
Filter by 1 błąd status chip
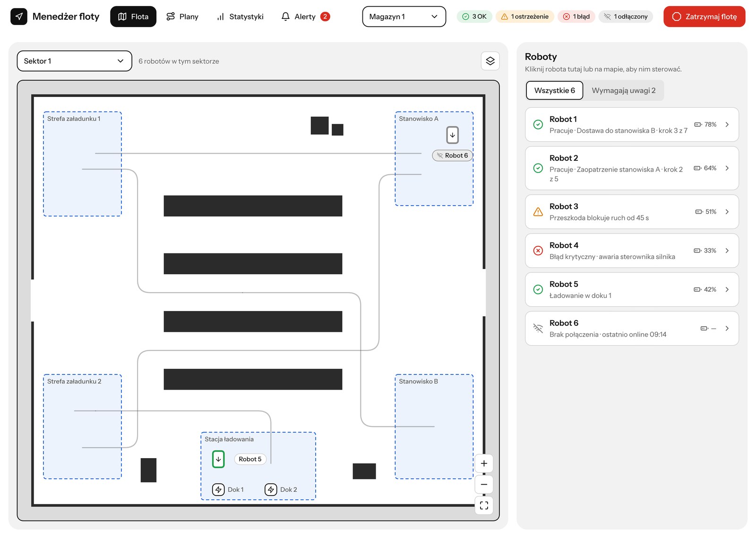(x=576, y=17)
